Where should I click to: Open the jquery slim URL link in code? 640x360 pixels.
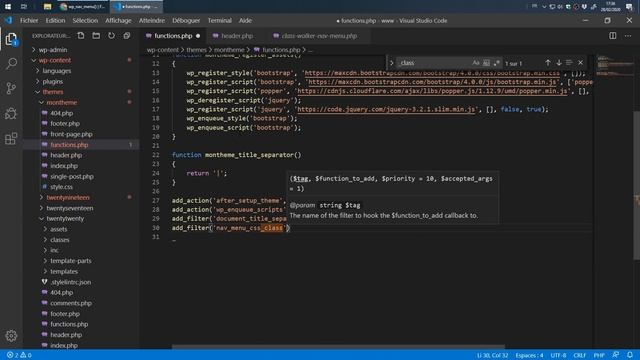387,109
